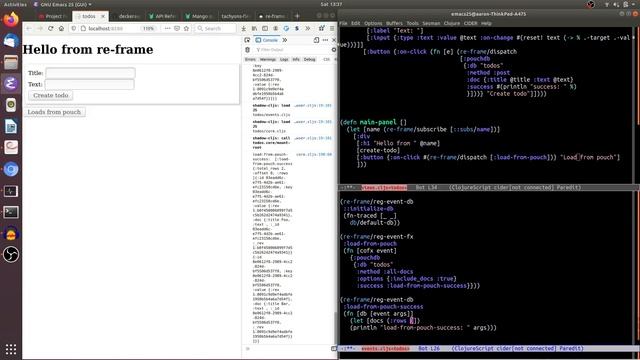Toggle Warnings filter in console
The width and height of the screenshot is (640, 360).
[x=268, y=60]
